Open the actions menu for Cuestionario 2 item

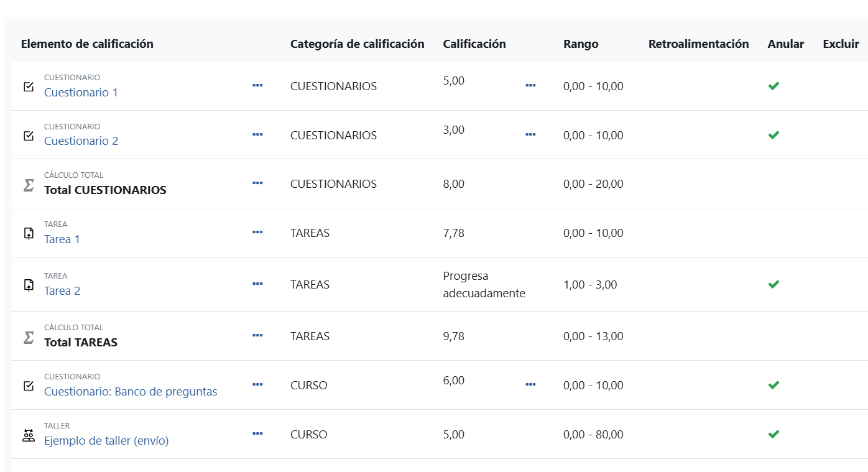pos(257,134)
